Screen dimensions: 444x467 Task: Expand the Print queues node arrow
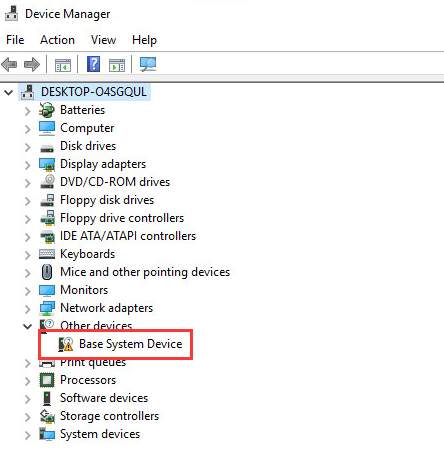pos(28,363)
